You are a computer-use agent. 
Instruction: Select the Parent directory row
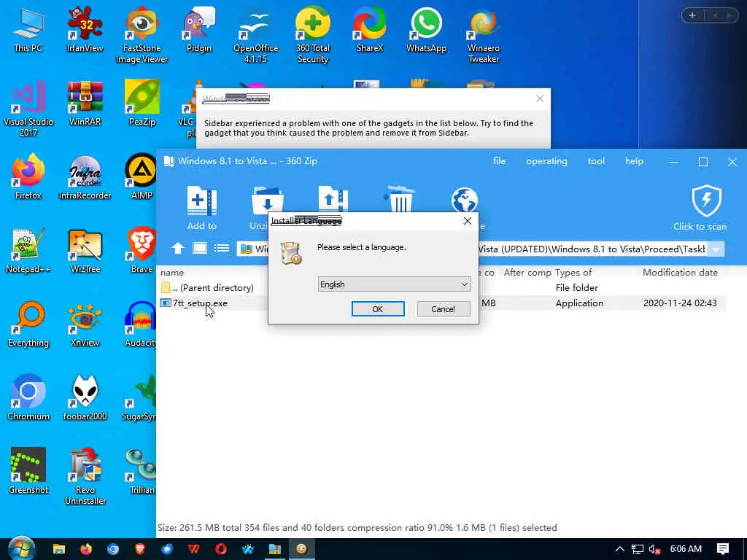tap(443, 287)
